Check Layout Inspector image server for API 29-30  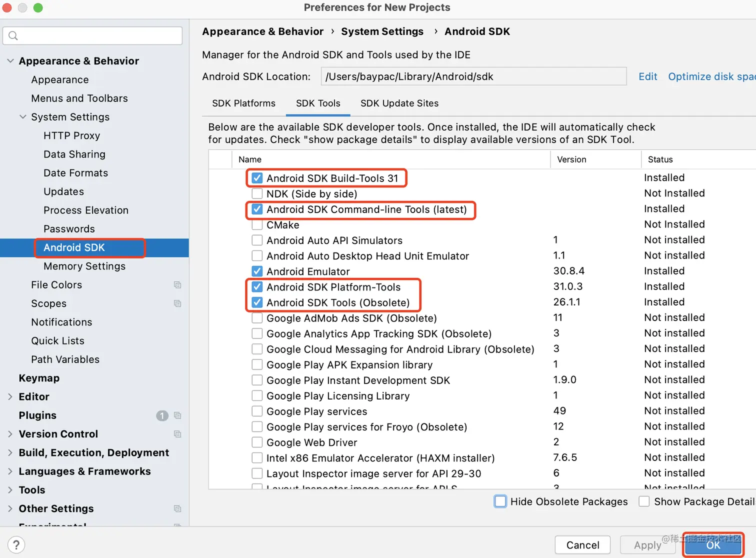pos(257,473)
